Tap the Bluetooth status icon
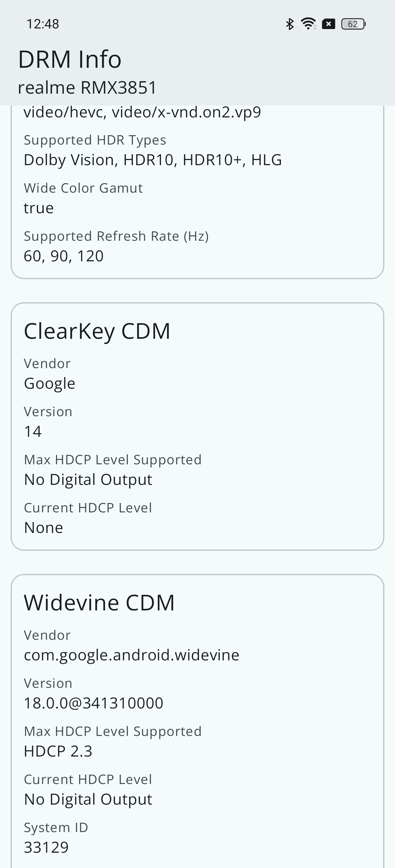Screen dimensions: 395x868 coord(289,24)
